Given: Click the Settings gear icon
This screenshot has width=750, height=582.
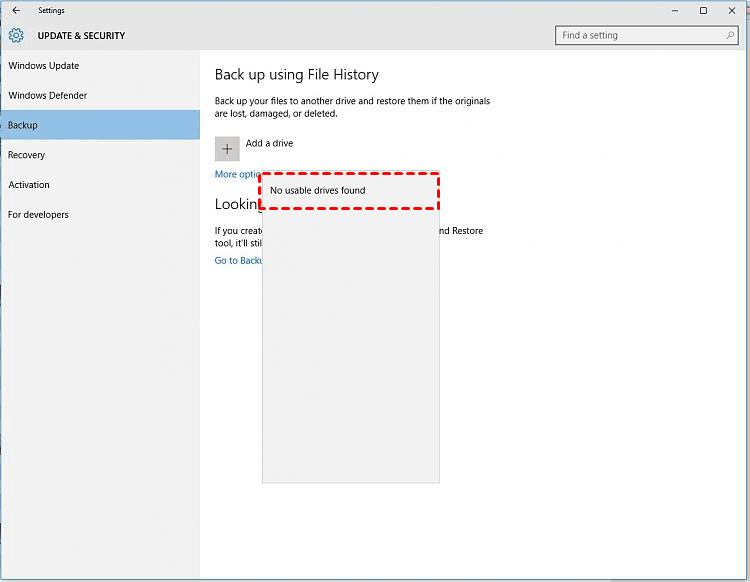Looking at the screenshot, I should 16,36.
